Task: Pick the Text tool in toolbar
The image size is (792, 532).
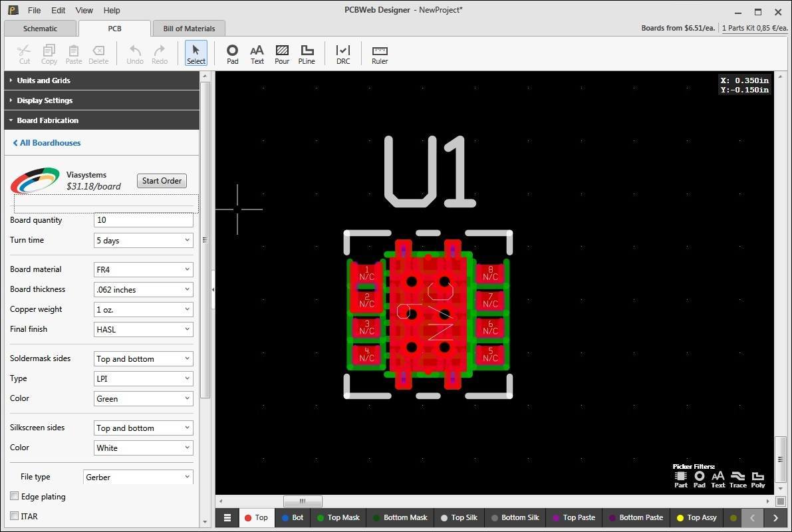Action: click(257, 54)
